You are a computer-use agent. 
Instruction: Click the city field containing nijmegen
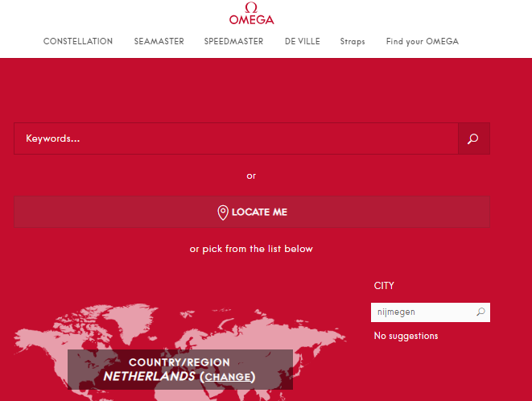[x=431, y=312]
